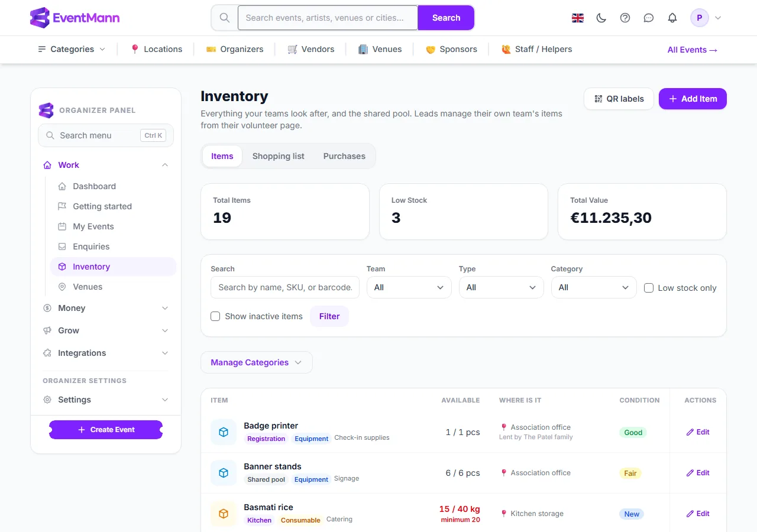This screenshot has height=532, width=757.
Task: Open the language flag selector
Action: (x=578, y=18)
